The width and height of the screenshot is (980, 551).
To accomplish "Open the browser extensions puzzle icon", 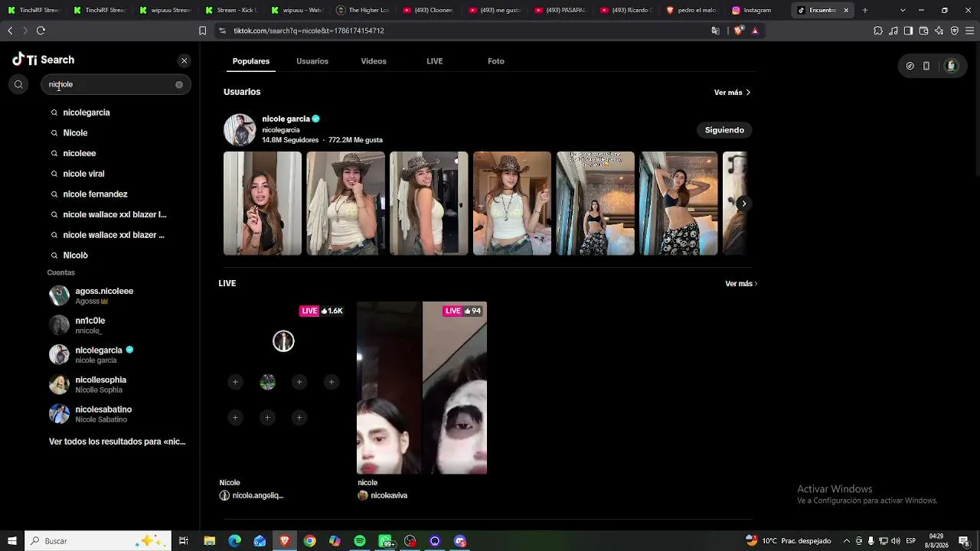I will [878, 31].
